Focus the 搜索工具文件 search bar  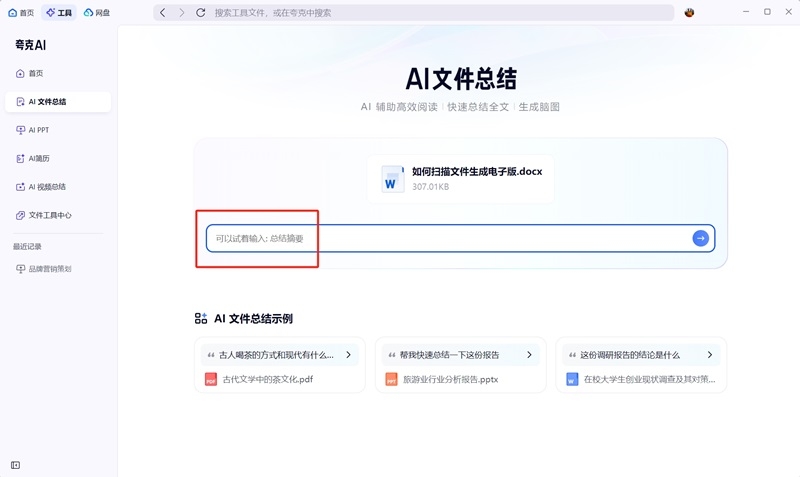click(x=414, y=13)
